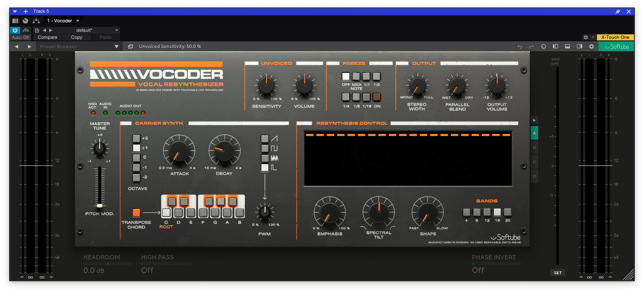Screen dimensions: 644x292
Task: Click the plus icon beside Track 5
Action: (x=26, y=12)
